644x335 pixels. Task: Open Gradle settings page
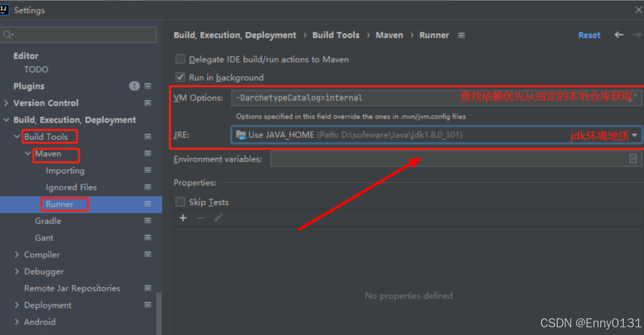click(x=48, y=221)
